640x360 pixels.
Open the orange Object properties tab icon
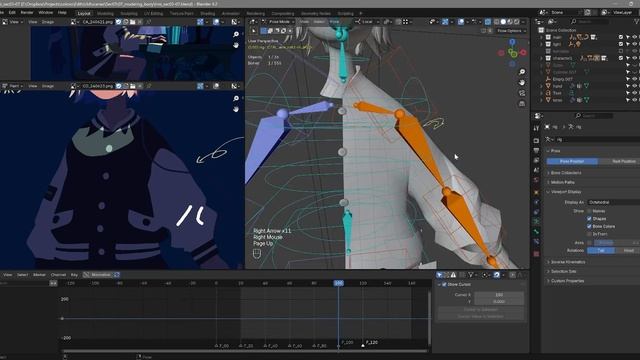(x=536, y=192)
